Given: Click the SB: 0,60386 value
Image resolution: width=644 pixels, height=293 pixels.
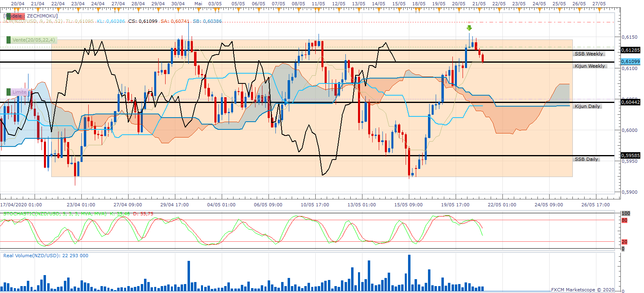Looking at the screenshot, I should click(x=207, y=21).
